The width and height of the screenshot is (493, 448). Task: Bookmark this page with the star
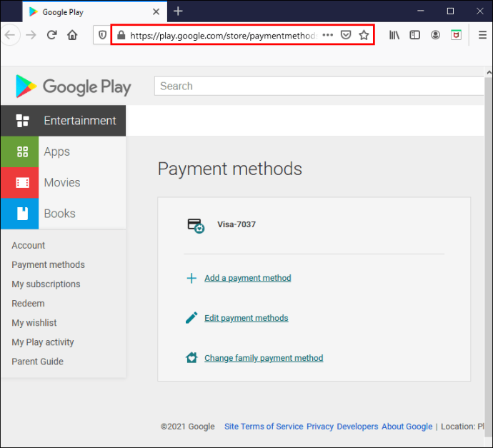364,35
